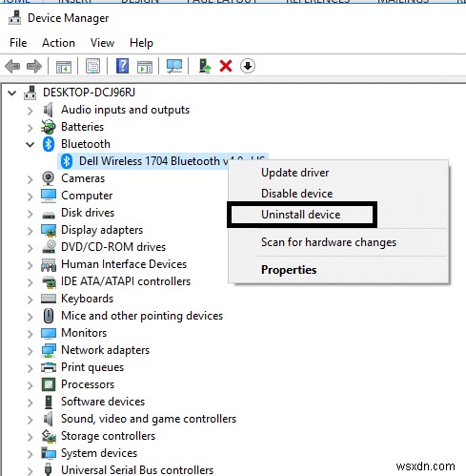Image resolution: width=466 pixels, height=476 pixels.
Task: Click the Batteries category icon
Action: [49, 127]
